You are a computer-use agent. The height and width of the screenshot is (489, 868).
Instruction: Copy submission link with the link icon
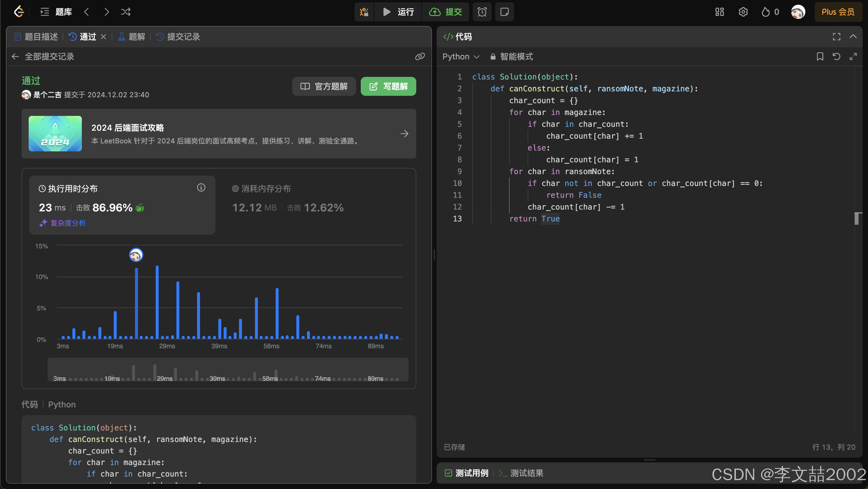point(420,56)
